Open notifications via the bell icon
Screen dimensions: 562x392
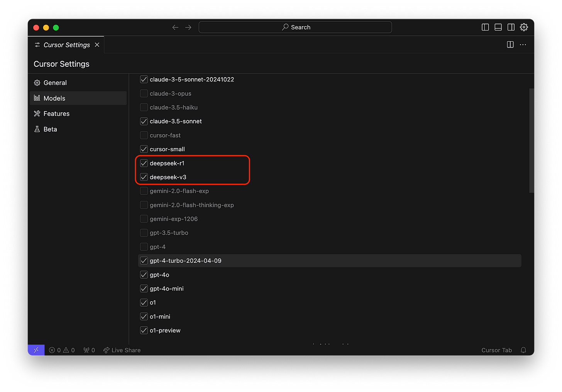(x=523, y=350)
